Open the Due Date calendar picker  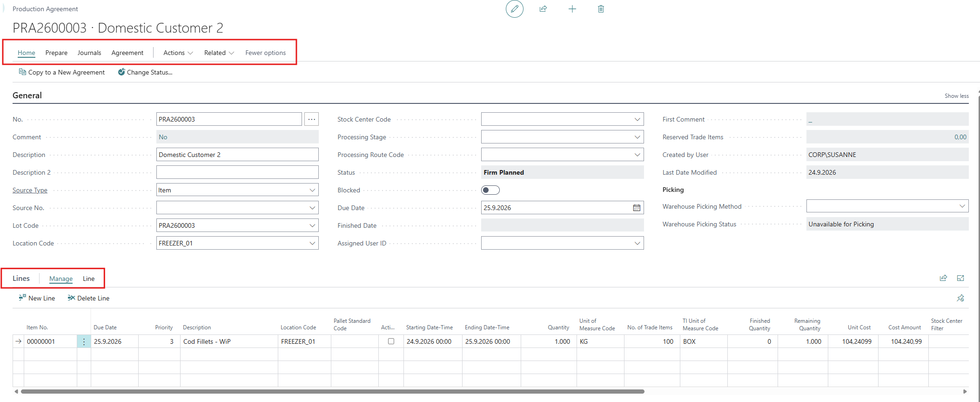tap(637, 208)
